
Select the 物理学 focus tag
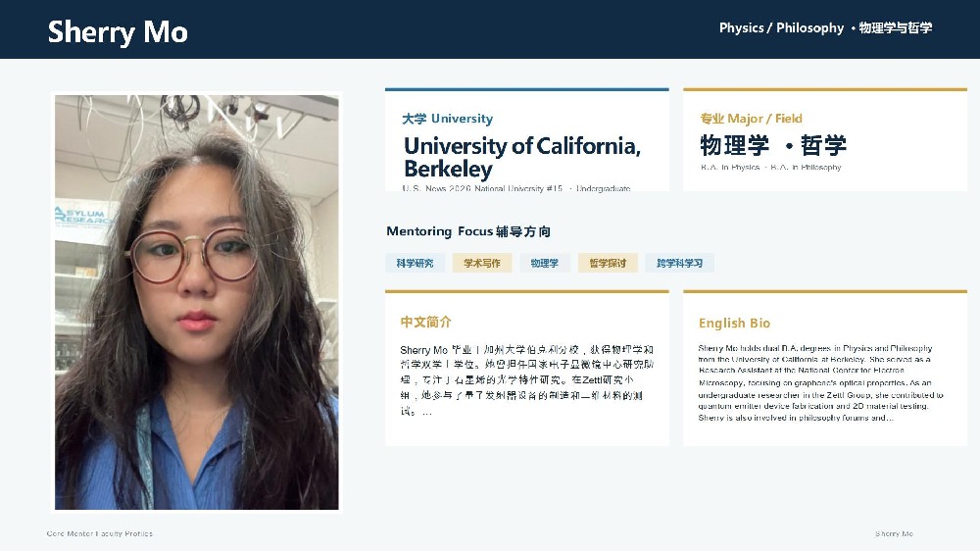click(544, 264)
